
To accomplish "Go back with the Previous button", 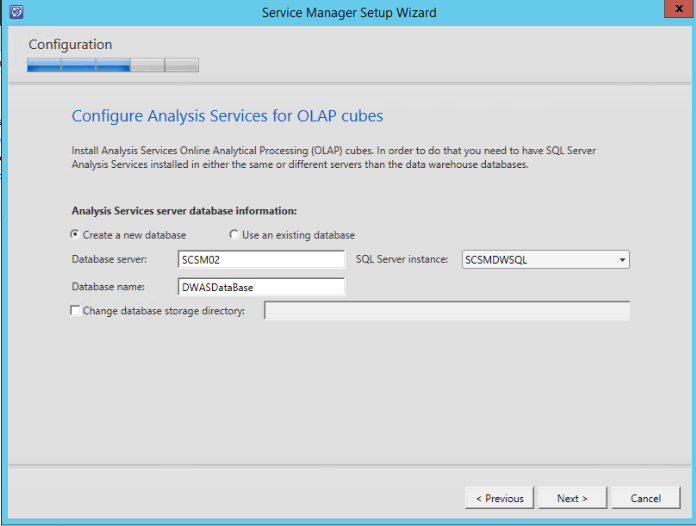I will pyautogui.click(x=499, y=498).
